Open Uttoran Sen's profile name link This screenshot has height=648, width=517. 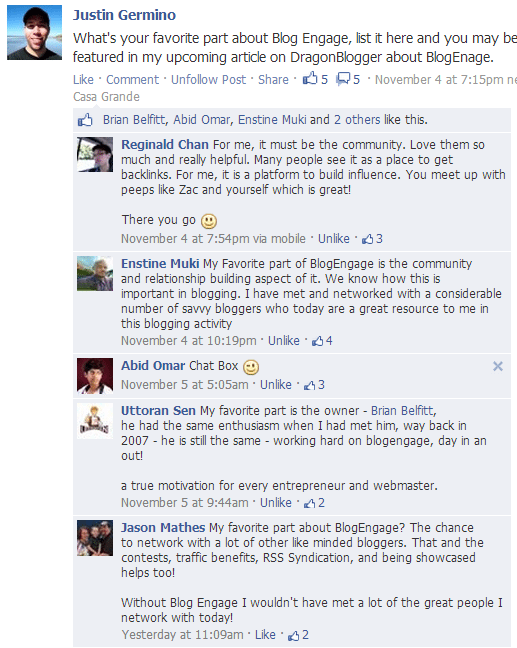tap(158, 411)
